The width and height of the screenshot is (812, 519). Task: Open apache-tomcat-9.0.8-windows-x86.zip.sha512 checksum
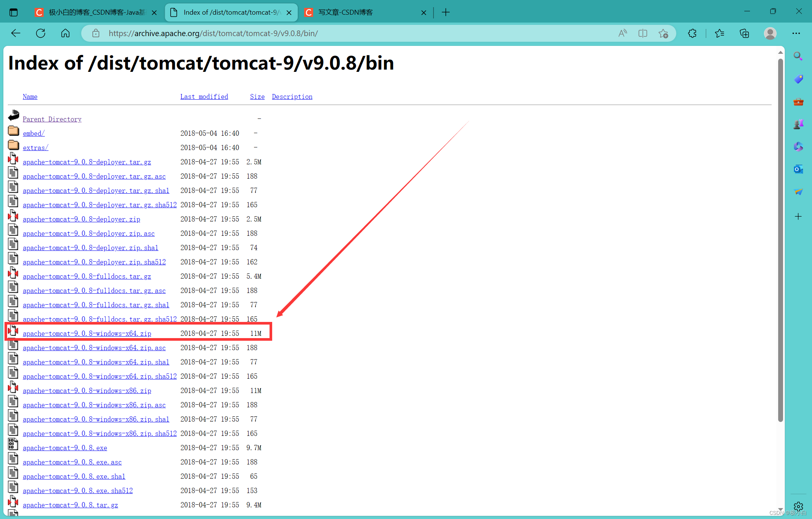tap(100, 434)
